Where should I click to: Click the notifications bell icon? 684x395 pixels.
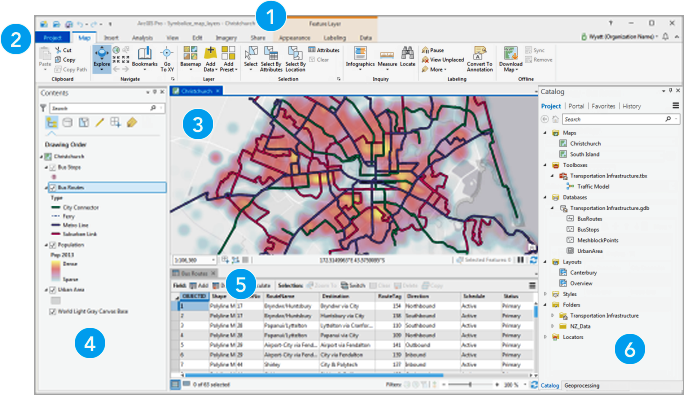[x=665, y=37]
